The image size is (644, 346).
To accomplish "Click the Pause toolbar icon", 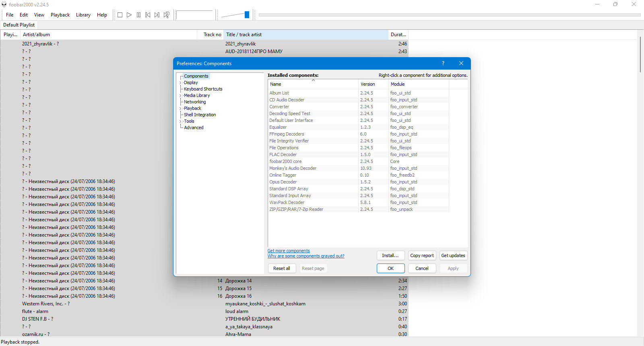I will [138, 15].
